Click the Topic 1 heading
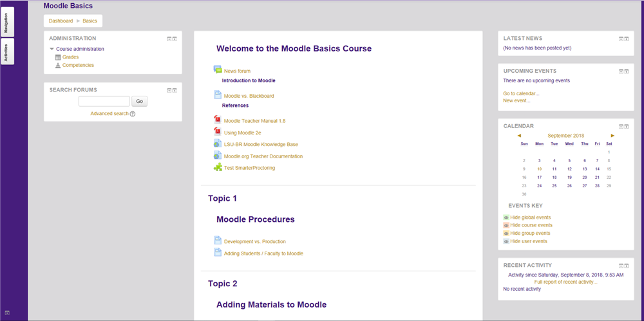This screenshot has width=644, height=321. coord(223,198)
